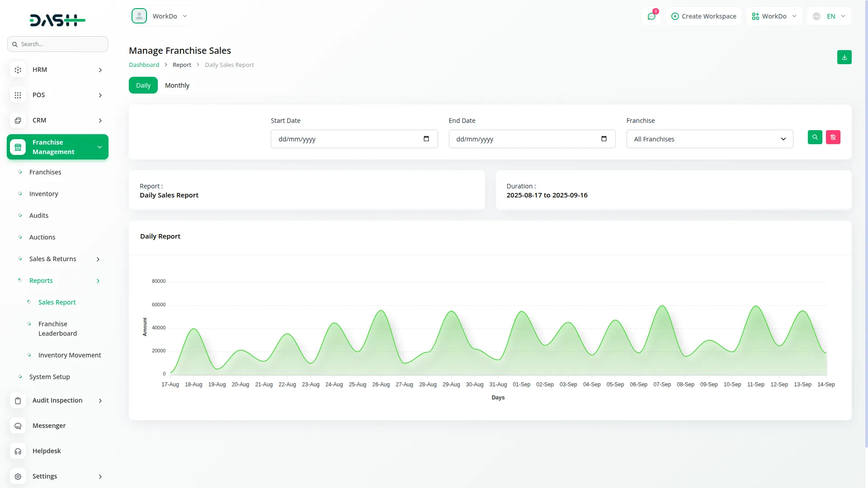Collapse the Franchise Management menu
This screenshot has width=868, height=488.
coord(99,147)
